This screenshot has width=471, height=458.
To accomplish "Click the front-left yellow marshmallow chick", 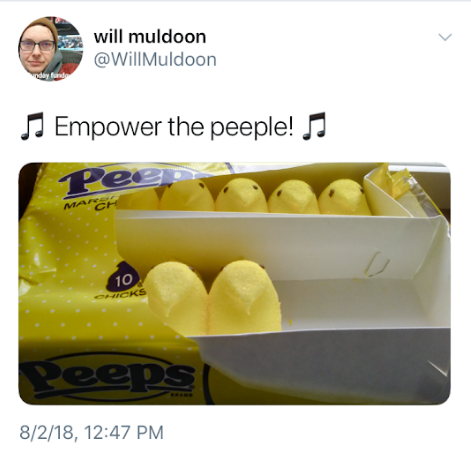I will pos(176,298).
